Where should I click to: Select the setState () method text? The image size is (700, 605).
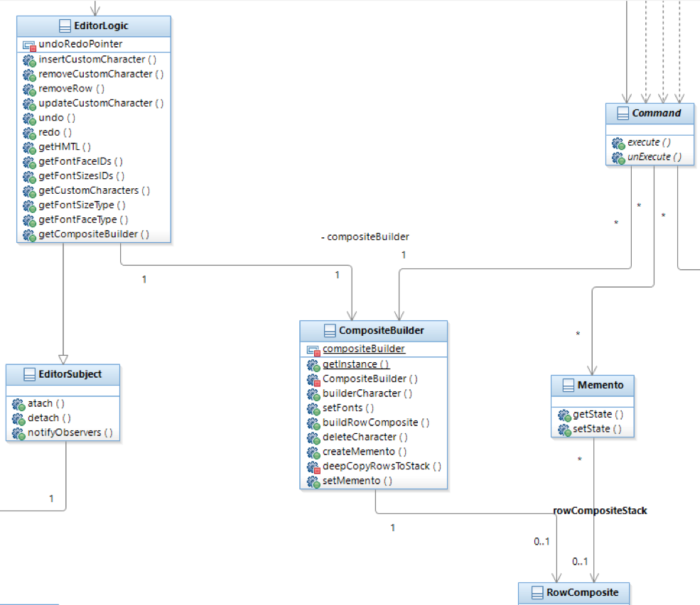[598, 429]
